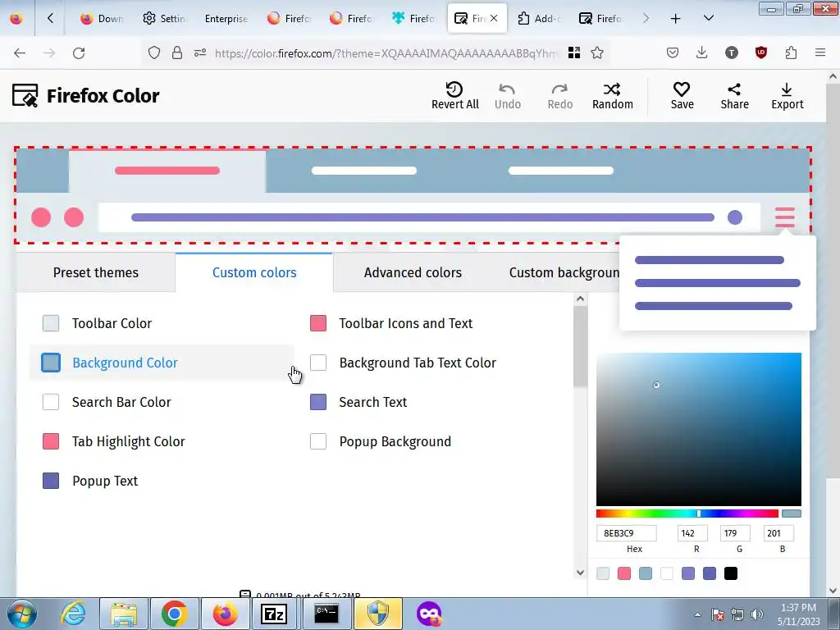The height and width of the screenshot is (630, 840).
Task: Pick the black preset swatch in picker
Action: pyautogui.click(x=731, y=573)
